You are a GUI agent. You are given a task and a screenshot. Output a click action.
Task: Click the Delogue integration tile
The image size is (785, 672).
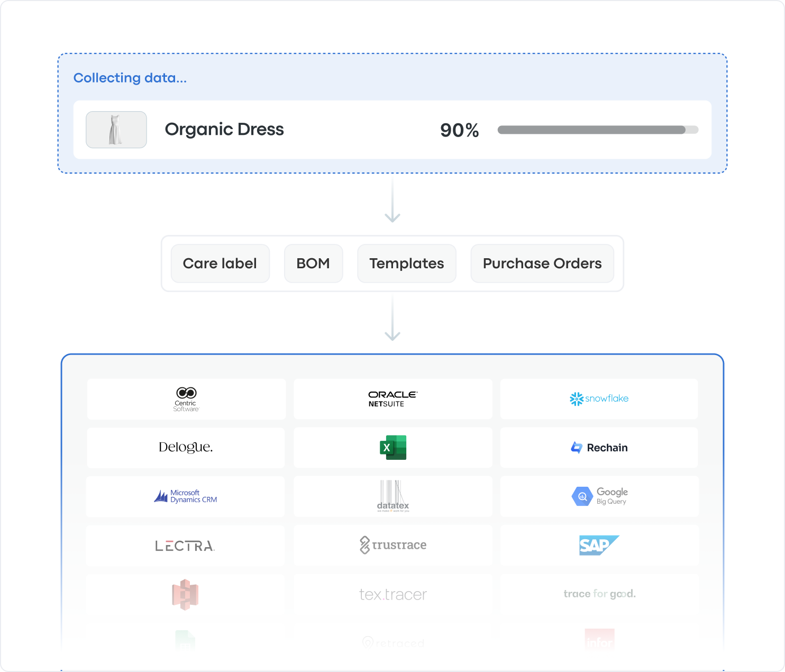(x=186, y=448)
